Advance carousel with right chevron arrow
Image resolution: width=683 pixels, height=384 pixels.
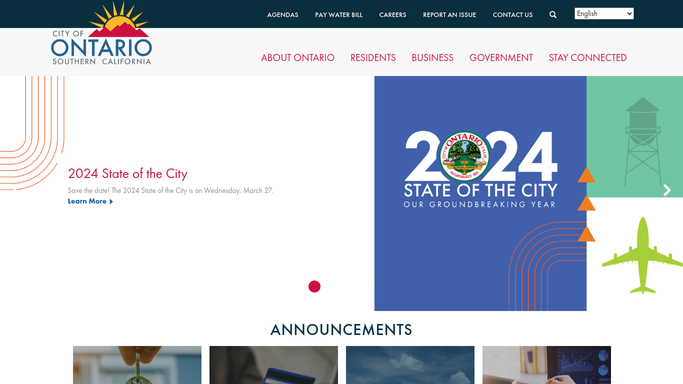tap(667, 190)
